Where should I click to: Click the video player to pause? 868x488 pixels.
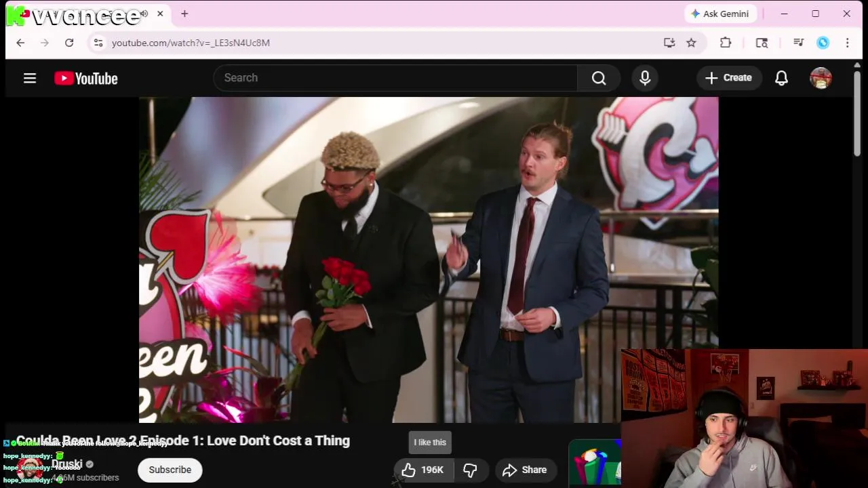coord(429,260)
